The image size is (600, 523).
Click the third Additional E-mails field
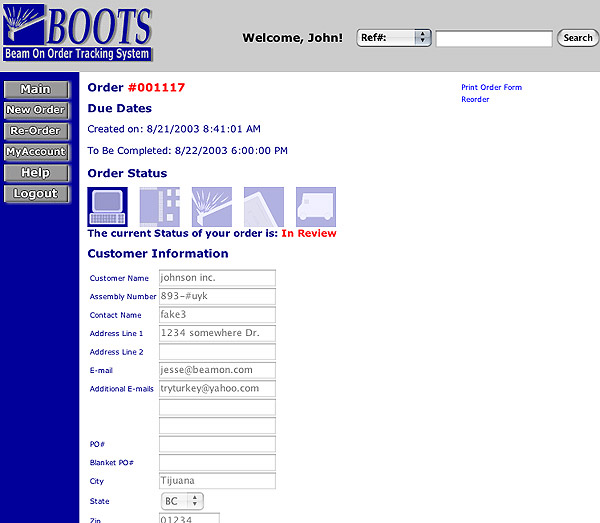pos(217,425)
